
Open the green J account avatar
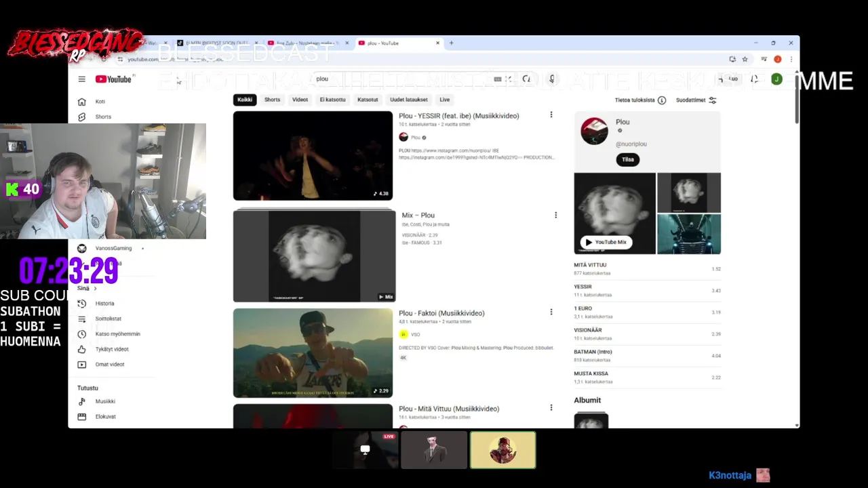click(x=776, y=79)
